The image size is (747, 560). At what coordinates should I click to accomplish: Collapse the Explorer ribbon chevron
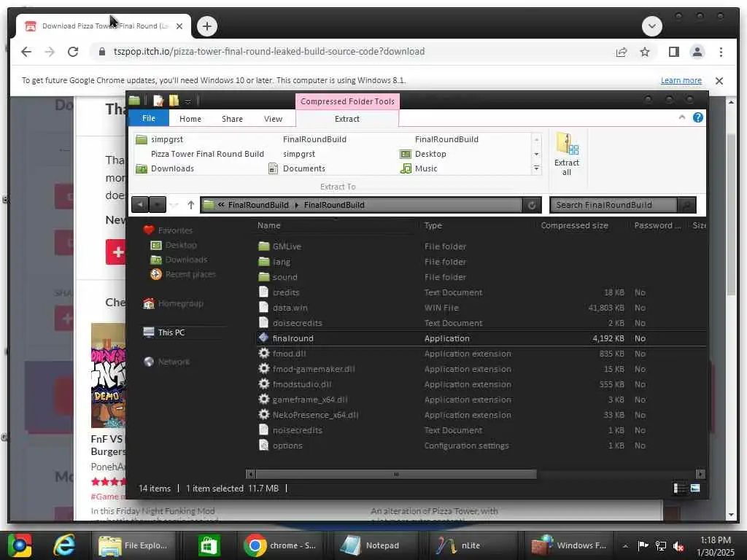[682, 117]
